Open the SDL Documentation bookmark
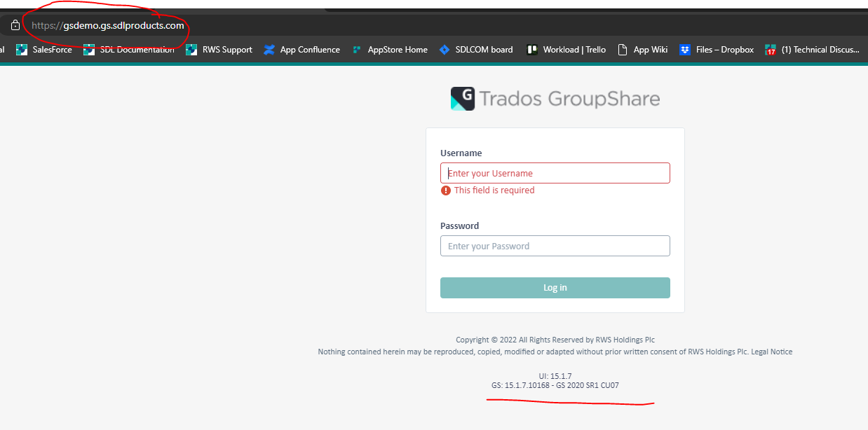Screen dimensions: 868x430 point(129,50)
